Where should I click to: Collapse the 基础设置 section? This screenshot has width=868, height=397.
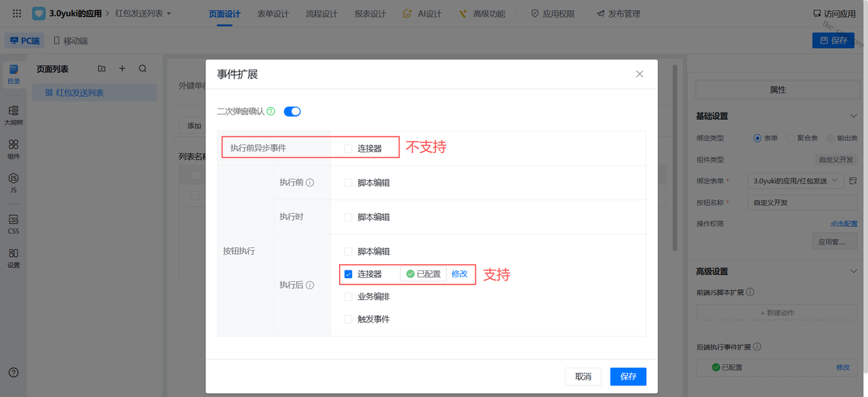coord(854,117)
